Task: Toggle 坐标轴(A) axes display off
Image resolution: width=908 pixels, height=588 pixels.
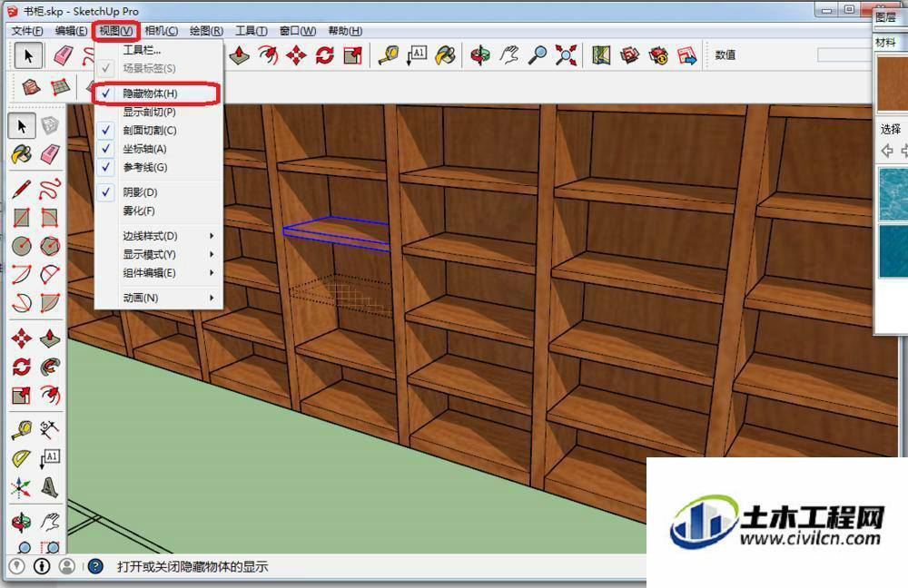Action: [x=159, y=149]
